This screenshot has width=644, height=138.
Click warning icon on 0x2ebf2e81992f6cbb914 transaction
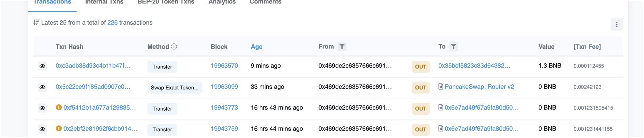pyautogui.click(x=58, y=129)
